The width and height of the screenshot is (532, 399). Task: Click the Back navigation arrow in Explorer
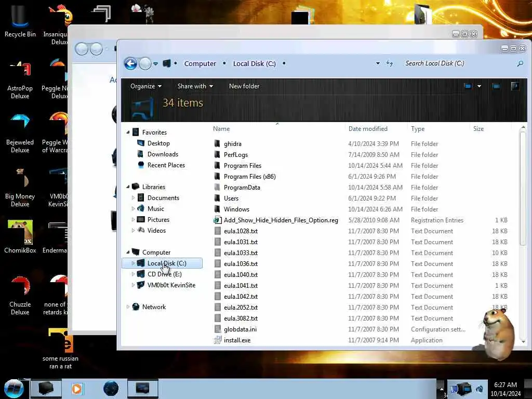click(x=130, y=63)
